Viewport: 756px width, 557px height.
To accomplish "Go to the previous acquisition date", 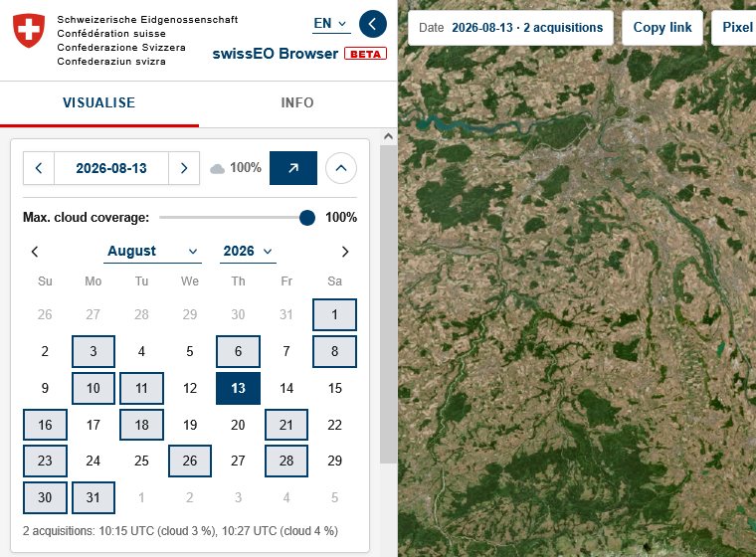I will [39, 168].
